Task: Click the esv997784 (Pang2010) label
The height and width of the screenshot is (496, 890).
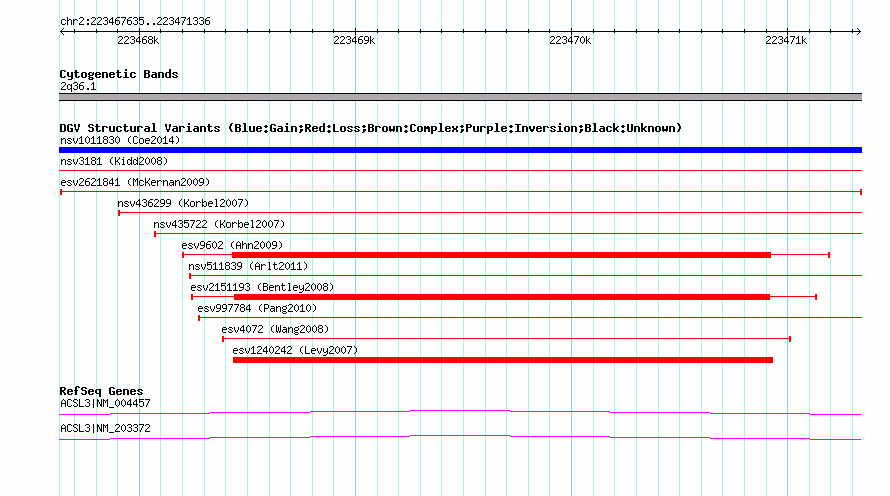Action: tap(257, 308)
